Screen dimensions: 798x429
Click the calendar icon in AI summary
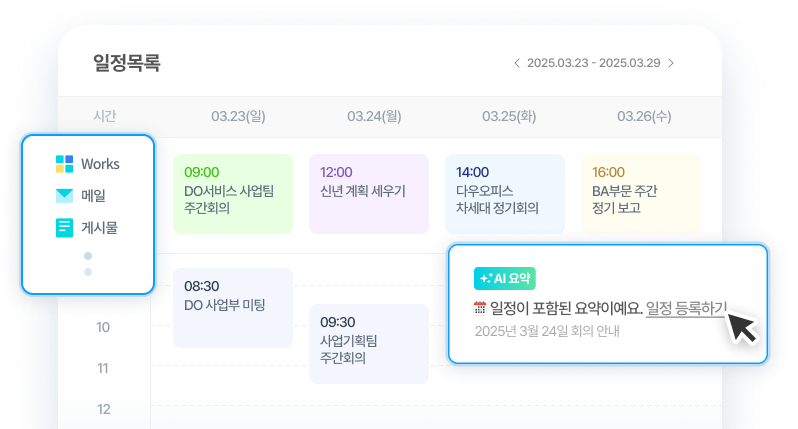pos(480,308)
